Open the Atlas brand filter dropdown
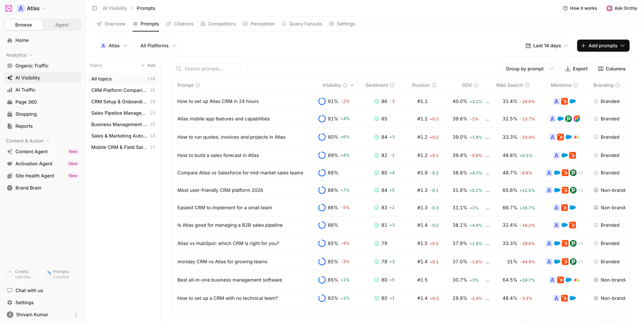Image resolution: width=644 pixels, height=324 pixels. 114,45
